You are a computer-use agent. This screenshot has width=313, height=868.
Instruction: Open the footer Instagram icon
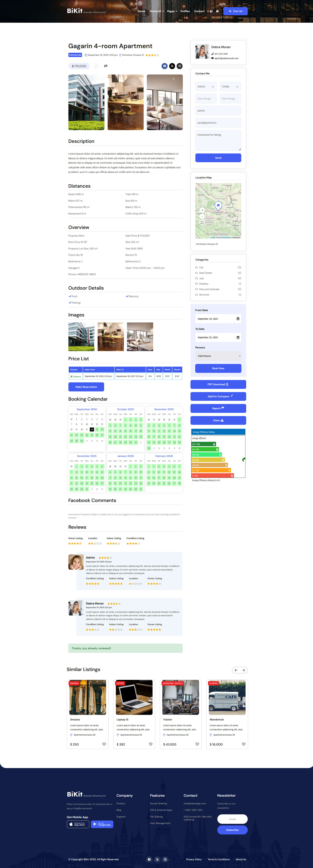(165, 859)
